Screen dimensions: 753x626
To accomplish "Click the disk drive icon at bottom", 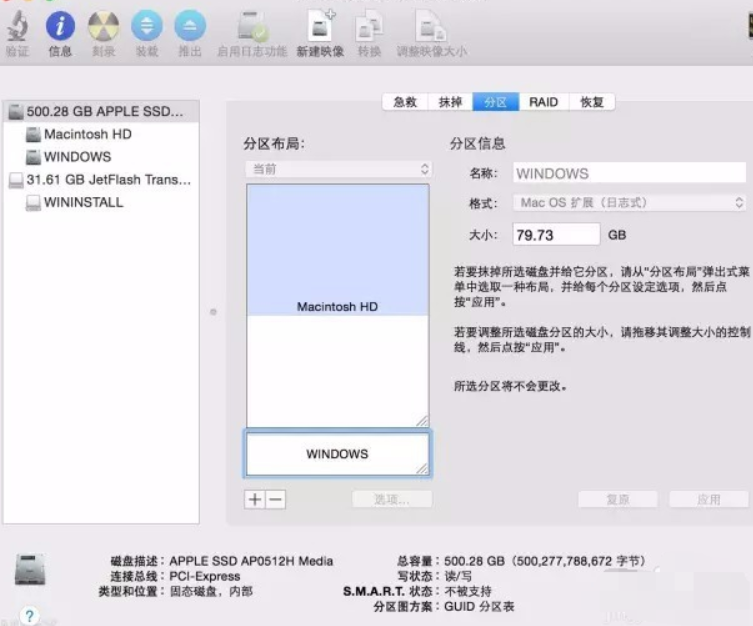I will [30, 569].
